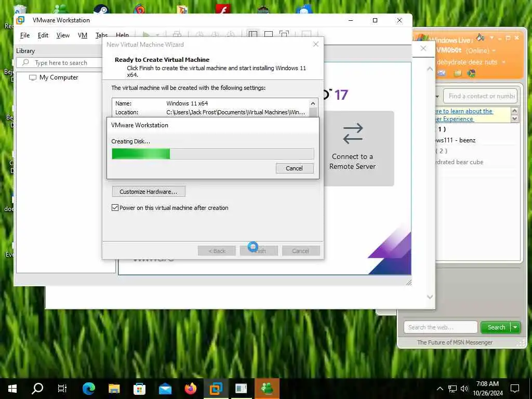The image size is (532, 399).
Task: Show hidden system tray icons
Action: point(440,389)
